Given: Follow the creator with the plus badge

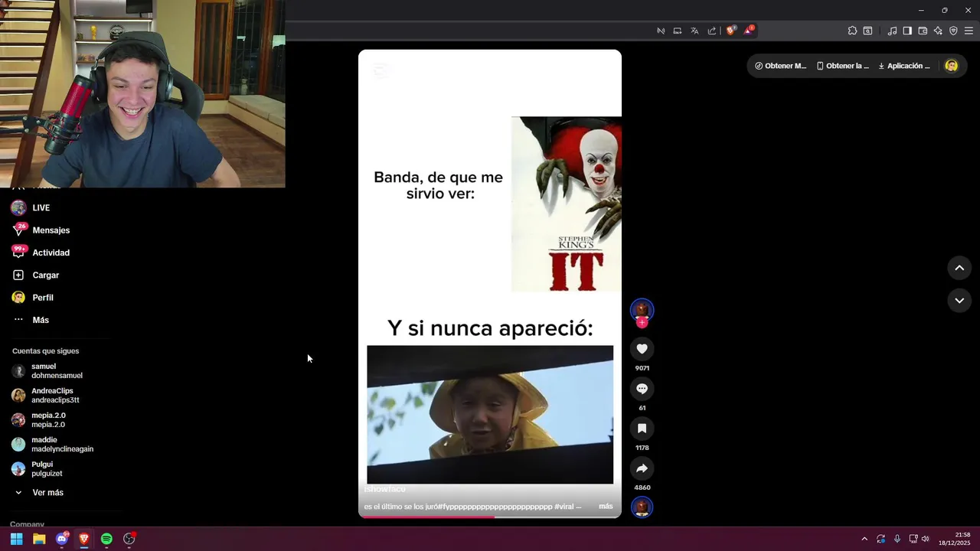Looking at the screenshot, I should 642,323.
